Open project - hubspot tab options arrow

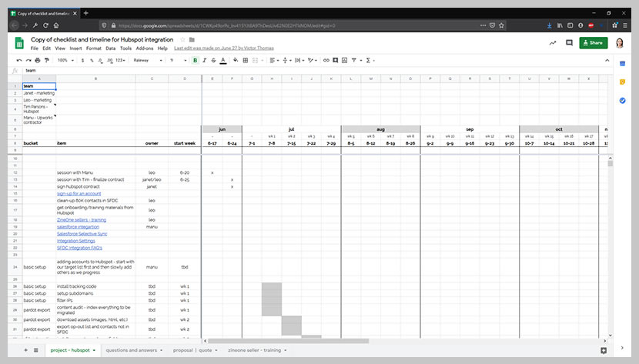94,350
